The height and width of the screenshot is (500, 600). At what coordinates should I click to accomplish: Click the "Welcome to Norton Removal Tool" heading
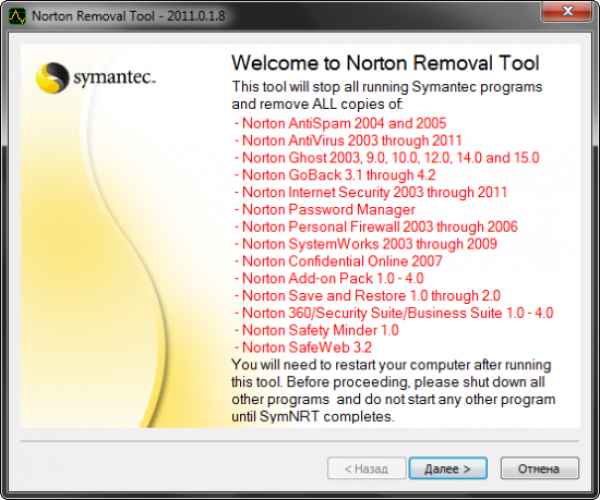click(385, 63)
